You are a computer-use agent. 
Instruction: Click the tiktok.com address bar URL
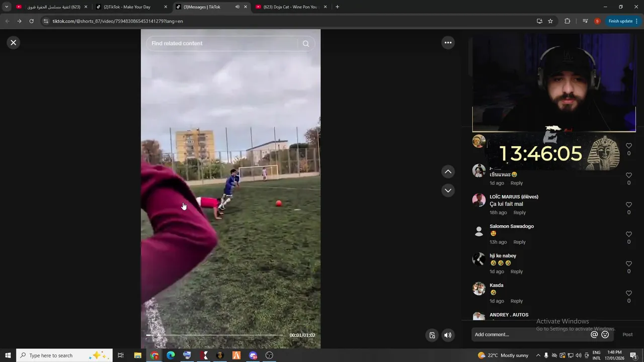(x=118, y=21)
